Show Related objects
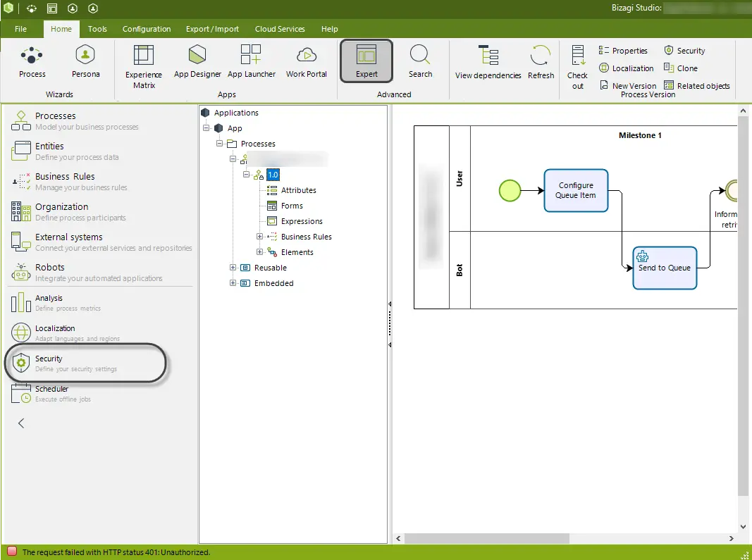This screenshot has height=560, width=752. pos(697,85)
